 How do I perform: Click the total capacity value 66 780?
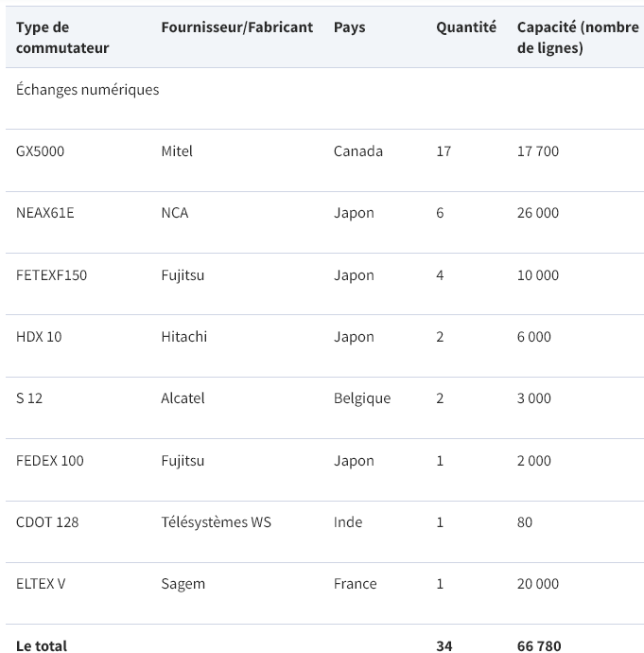[539, 645]
